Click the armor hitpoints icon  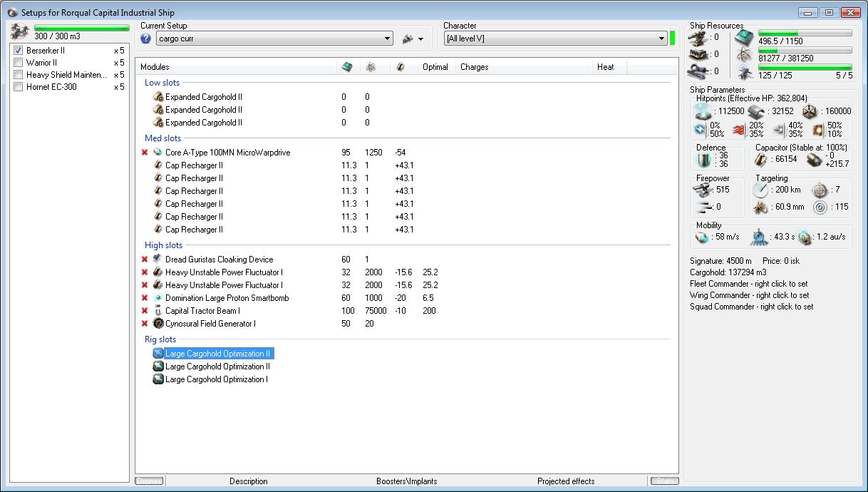click(x=756, y=111)
